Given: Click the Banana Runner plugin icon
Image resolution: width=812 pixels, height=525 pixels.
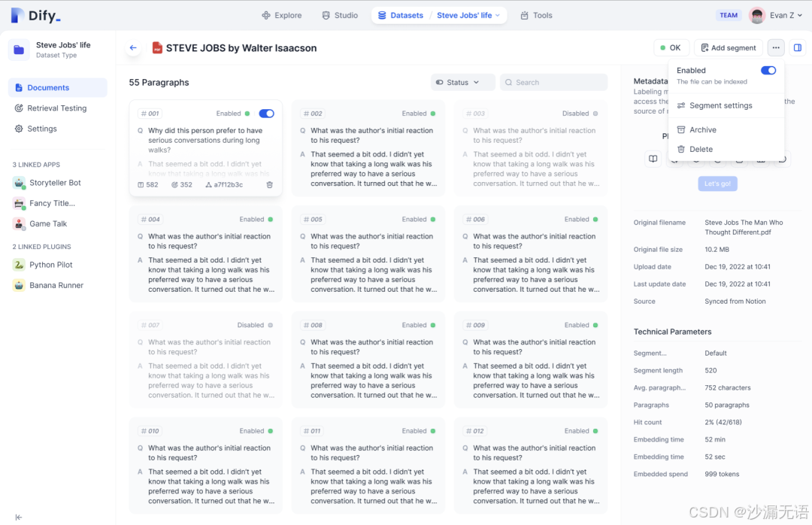Looking at the screenshot, I should click(x=19, y=285).
